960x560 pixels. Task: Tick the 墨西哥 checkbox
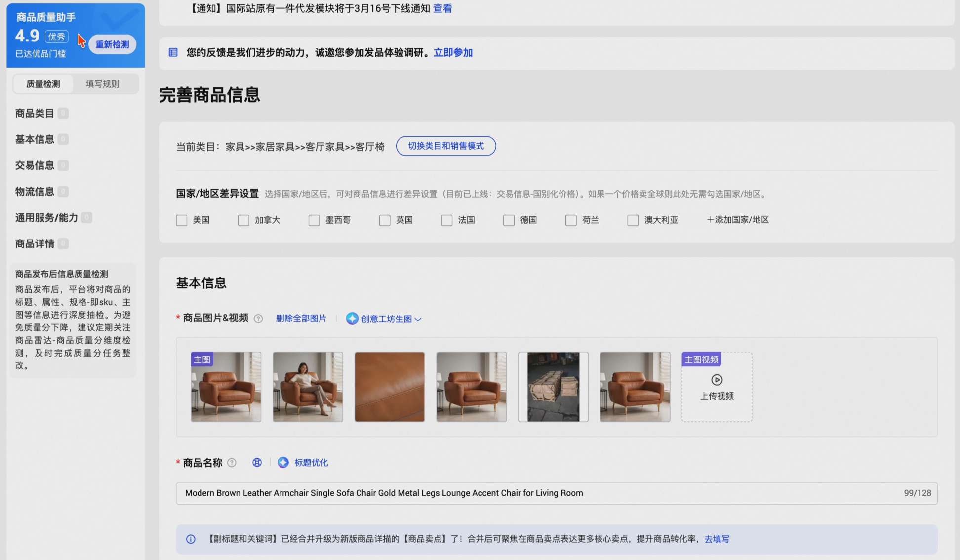pos(314,220)
